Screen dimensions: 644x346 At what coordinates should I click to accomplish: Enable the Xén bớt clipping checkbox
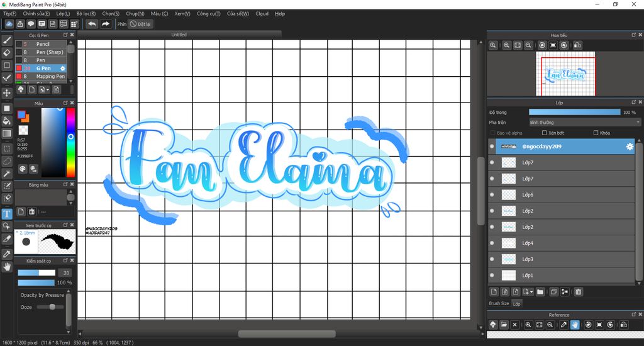[x=544, y=133]
